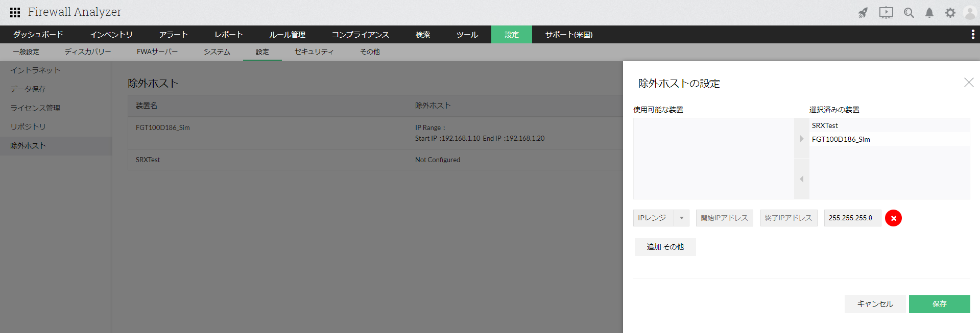Screen dimensions: 980x333
Task: Open サポート(米国) menu
Action: pyautogui.click(x=568, y=34)
